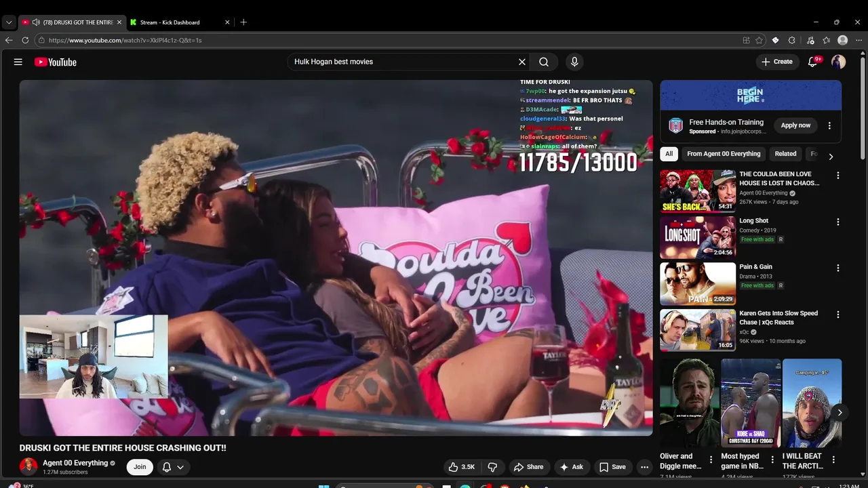Image resolution: width=868 pixels, height=488 pixels.
Task: Open more actions ellipsis below the video
Action: (645, 467)
